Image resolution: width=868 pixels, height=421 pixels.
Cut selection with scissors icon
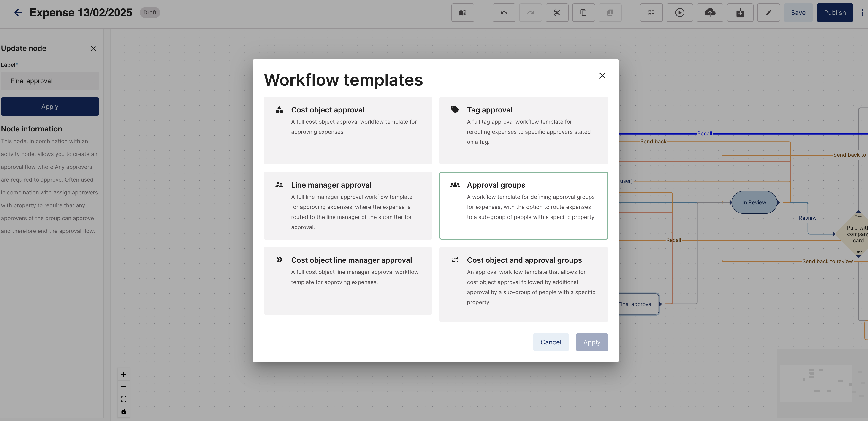tap(557, 13)
